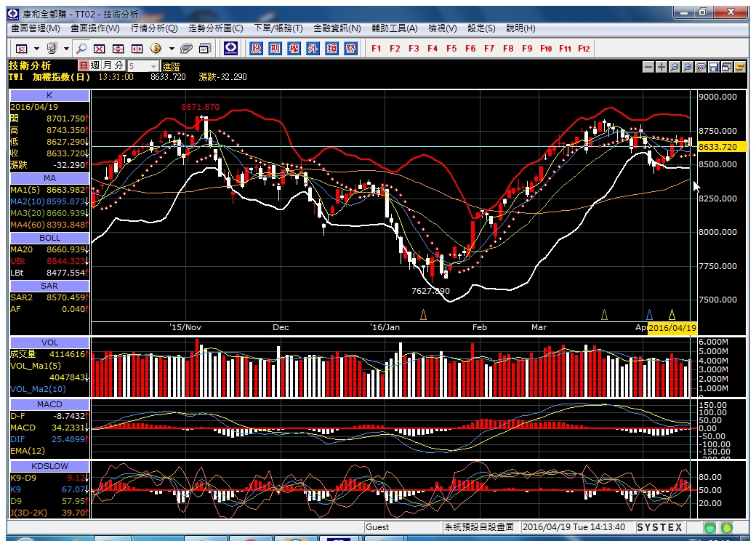Viewport: 756px width, 541px height.
Task: Click the blue triangle marker near Apr
Action: (x=649, y=315)
